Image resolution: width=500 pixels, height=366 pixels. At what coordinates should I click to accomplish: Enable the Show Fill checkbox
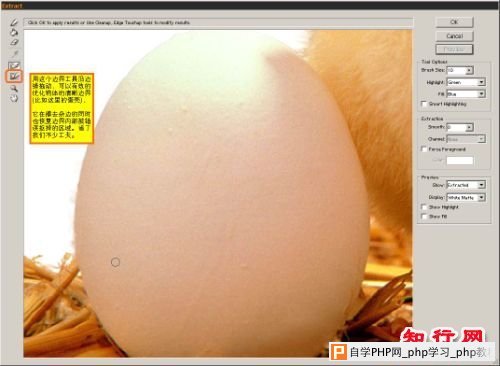coord(424,216)
